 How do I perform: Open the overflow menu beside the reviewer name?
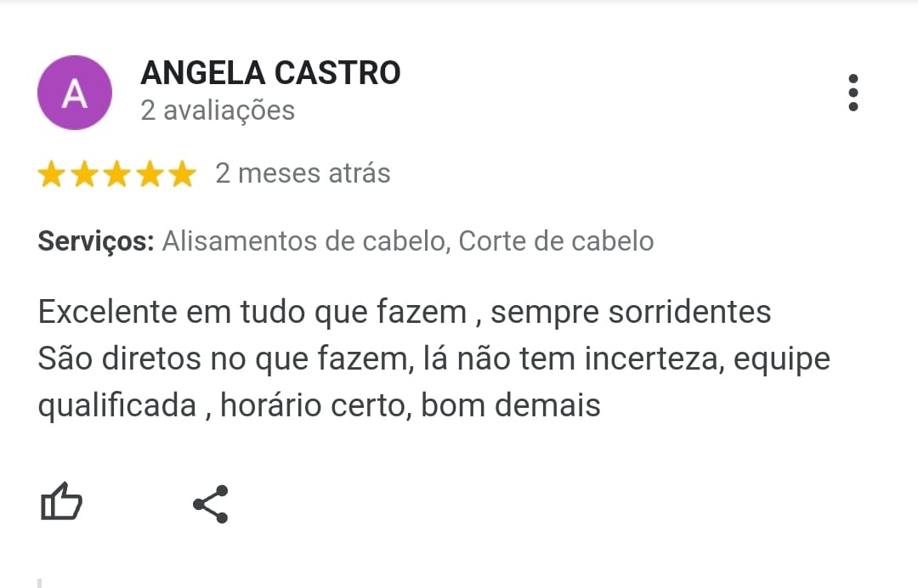pyautogui.click(x=853, y=92)
